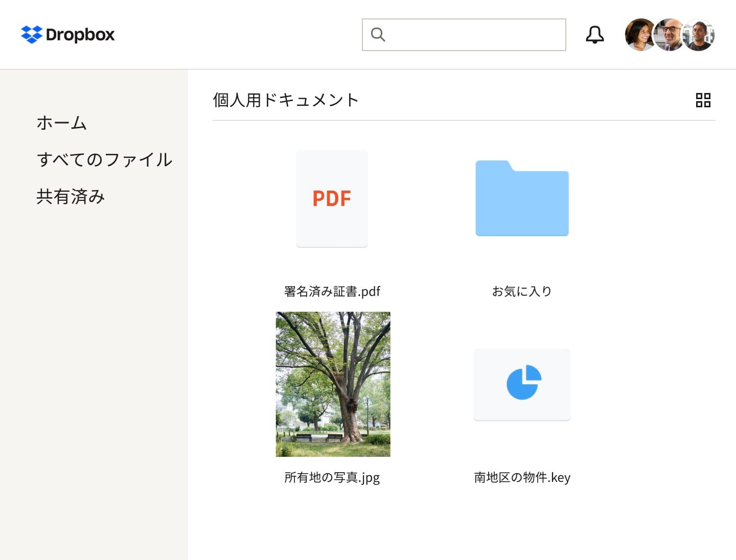Click the middle profile avatar
736x560 pixels.
point(670,34)
